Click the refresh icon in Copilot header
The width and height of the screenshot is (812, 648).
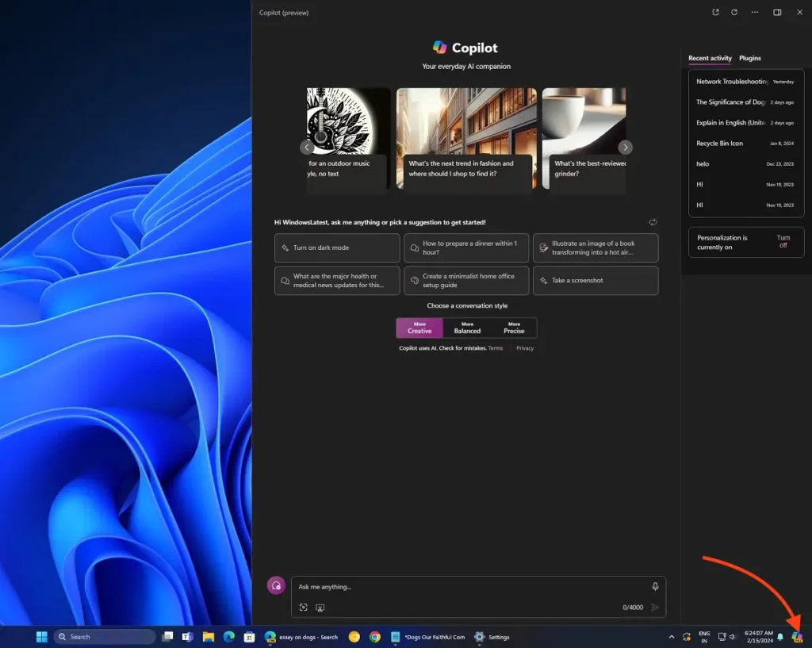pyautogui.click(x=734, y=13)
